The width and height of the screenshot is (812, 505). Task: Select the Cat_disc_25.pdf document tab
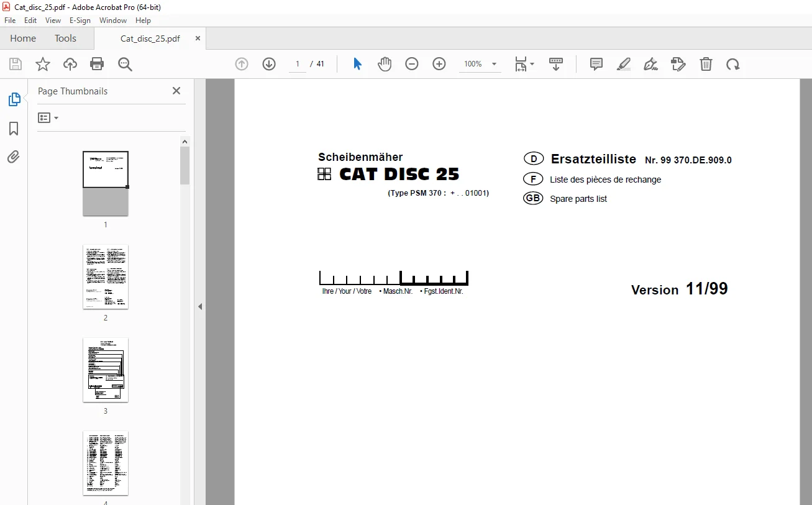click(x=150, y=38)
